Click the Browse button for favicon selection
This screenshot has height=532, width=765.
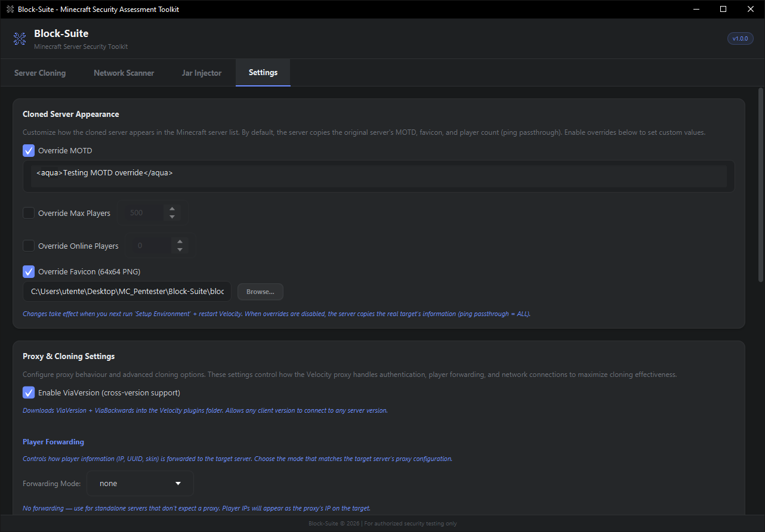point(260,292)
